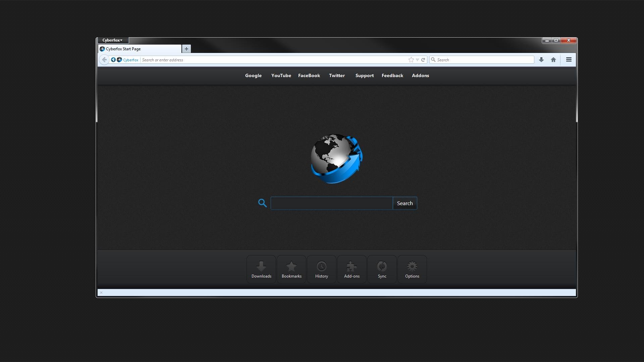Select the YouTube navigation link
This screenshot has width=644, height=362.
(x=281, y=75)
